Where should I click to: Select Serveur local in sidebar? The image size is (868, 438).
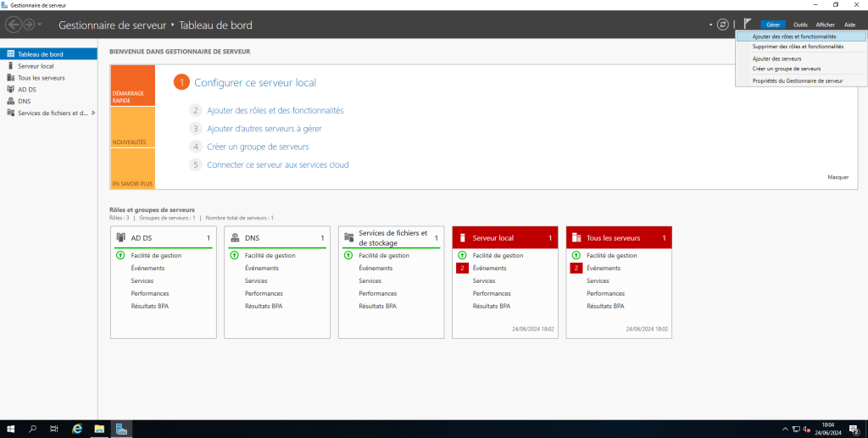click(x=36, y=65)
